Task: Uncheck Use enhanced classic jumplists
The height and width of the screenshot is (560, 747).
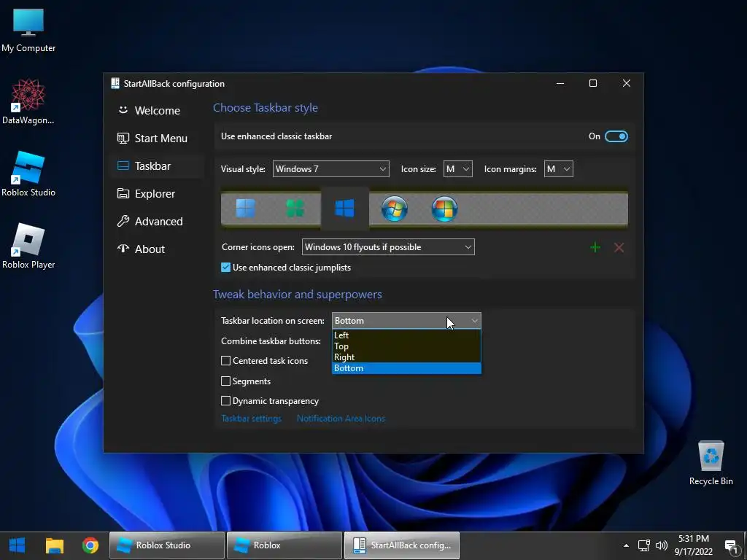Action: pos(226,268)
